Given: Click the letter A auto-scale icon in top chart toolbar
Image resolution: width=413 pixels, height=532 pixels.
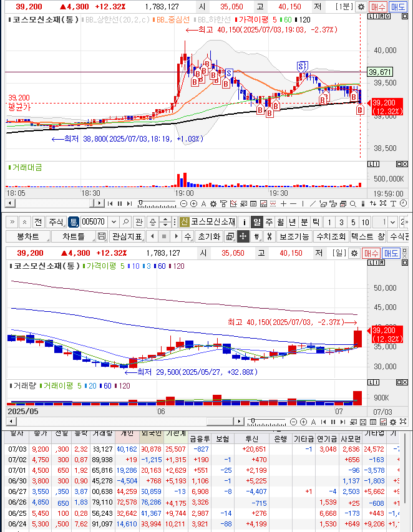Looking at the screenshot, I should 203,203.
